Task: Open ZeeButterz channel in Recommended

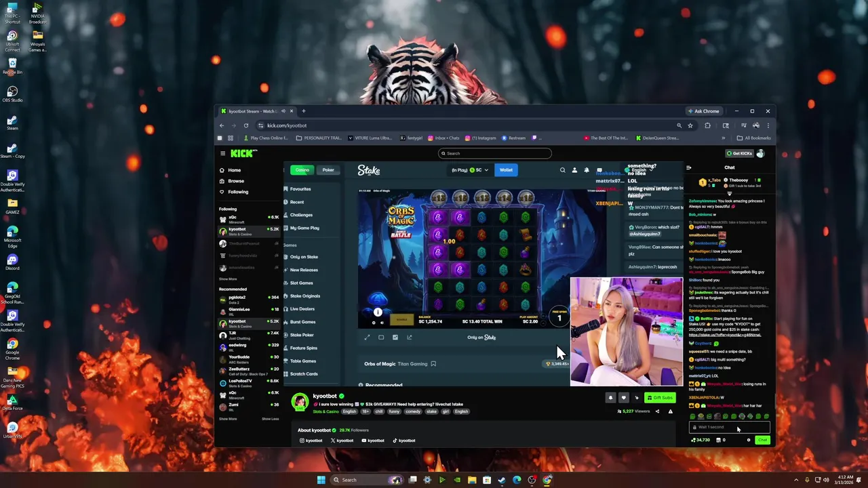Action: point(248,370)
